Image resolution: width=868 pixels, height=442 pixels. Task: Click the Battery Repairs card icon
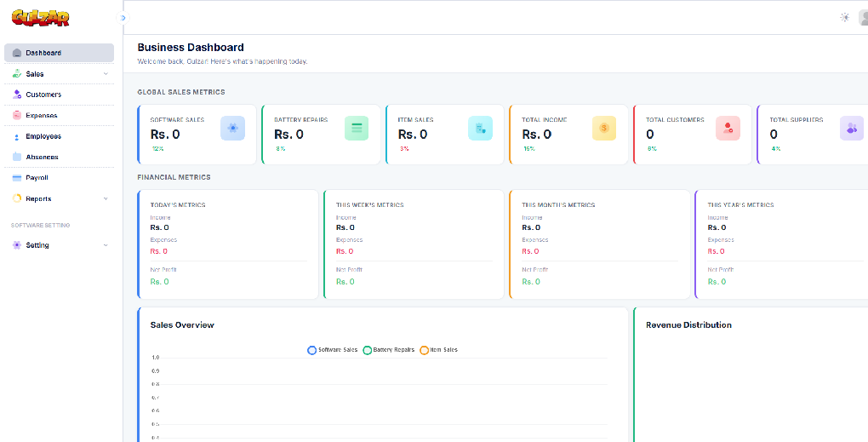coord(357,128)
